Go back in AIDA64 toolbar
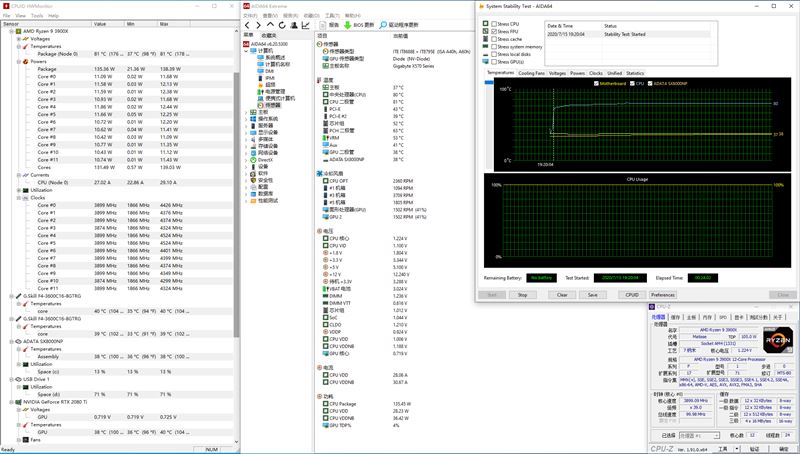Image resolution: width=800 pixels, height=454 pixels. pyautogui.click(x=247, y=25)
